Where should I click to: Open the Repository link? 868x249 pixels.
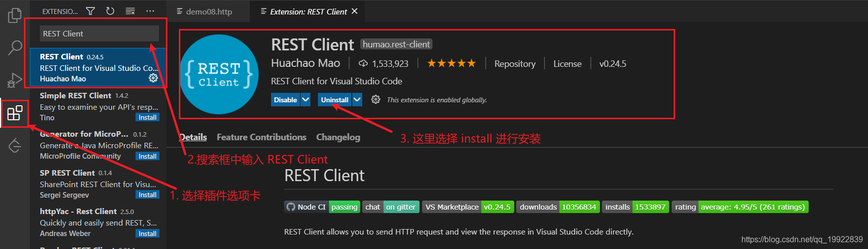point(515,64)
